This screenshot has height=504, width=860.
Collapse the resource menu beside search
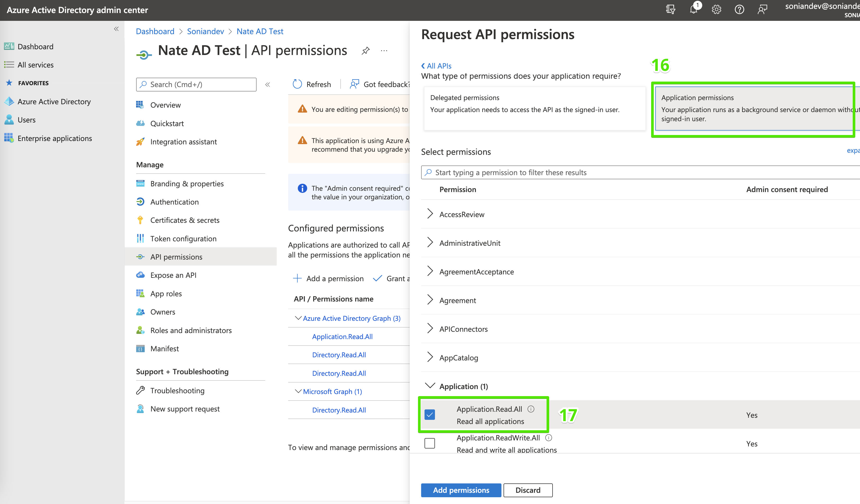coord(268,85)
